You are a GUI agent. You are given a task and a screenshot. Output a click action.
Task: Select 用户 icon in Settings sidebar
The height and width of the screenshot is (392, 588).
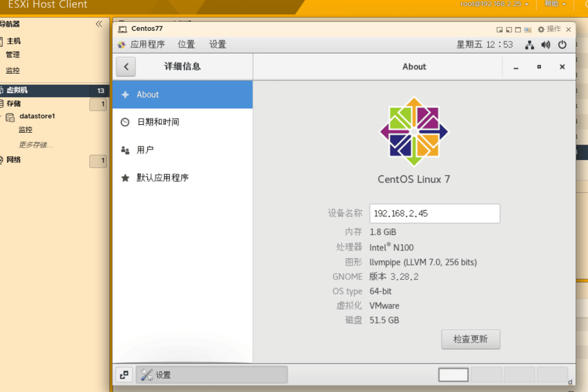(x=125, y=150)
